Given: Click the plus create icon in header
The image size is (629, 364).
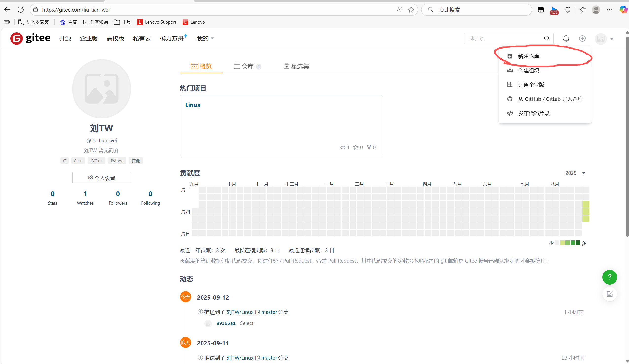Looking at the screenshot, I should click(582, 38).
